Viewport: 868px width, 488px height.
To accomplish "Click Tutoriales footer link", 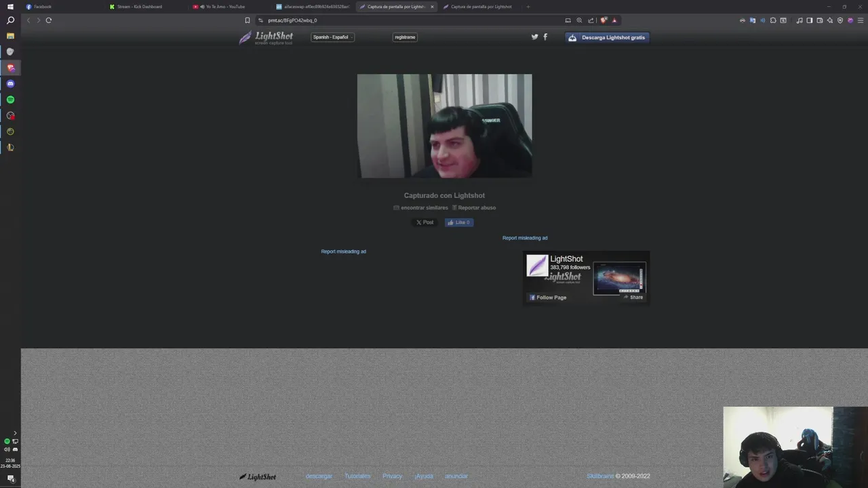I will point(357,476).
